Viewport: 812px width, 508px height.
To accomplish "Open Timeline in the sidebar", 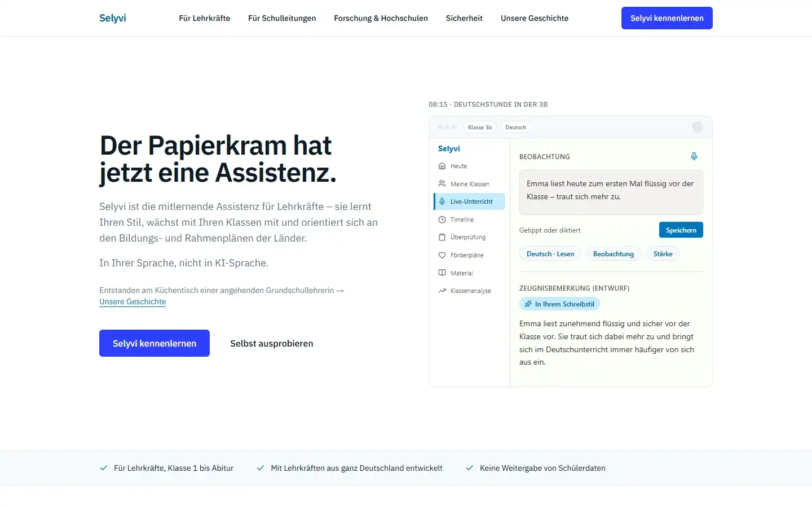I will 469,220.
